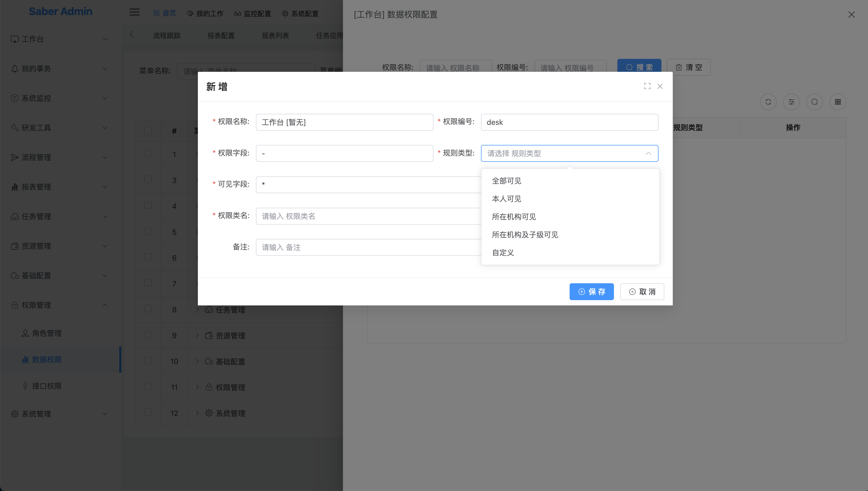Click the 系统管理 gear icon in table row 12

coord(209,413)
